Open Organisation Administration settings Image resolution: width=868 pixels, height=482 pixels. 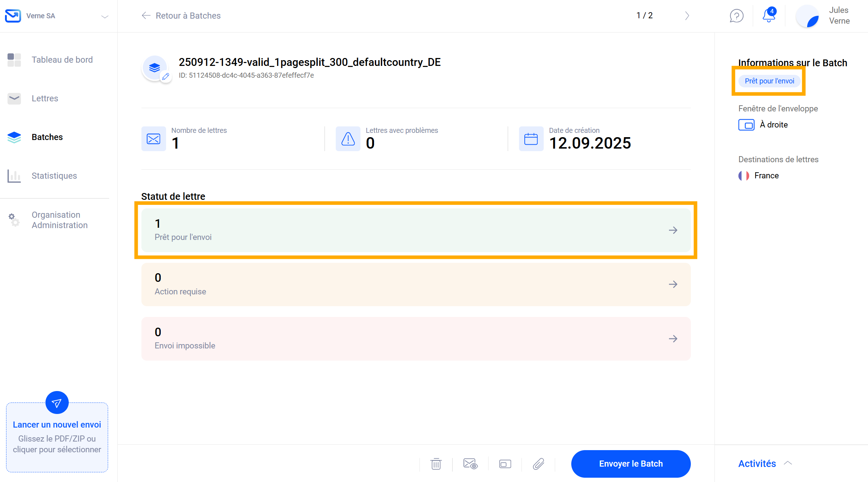click(59, 220)
